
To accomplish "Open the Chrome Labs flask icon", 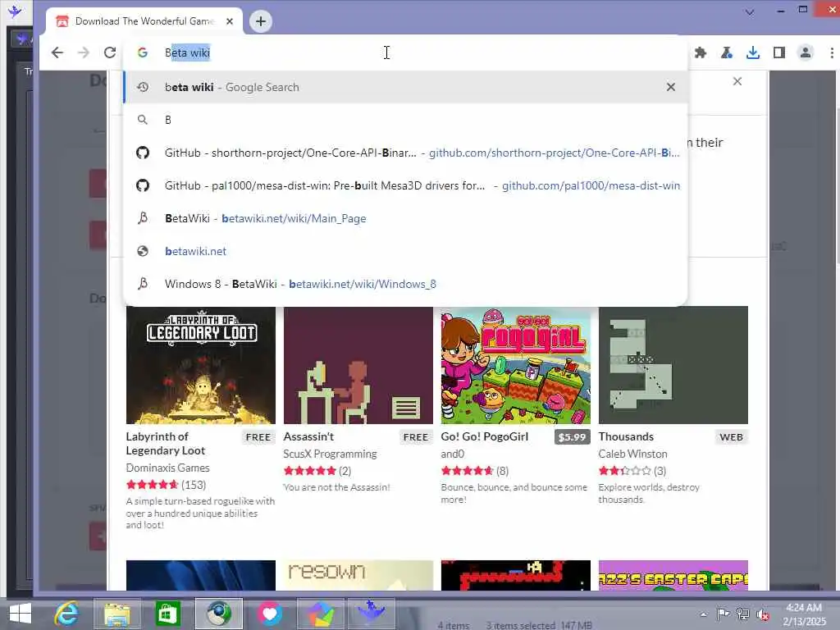I will pos(727,52).
